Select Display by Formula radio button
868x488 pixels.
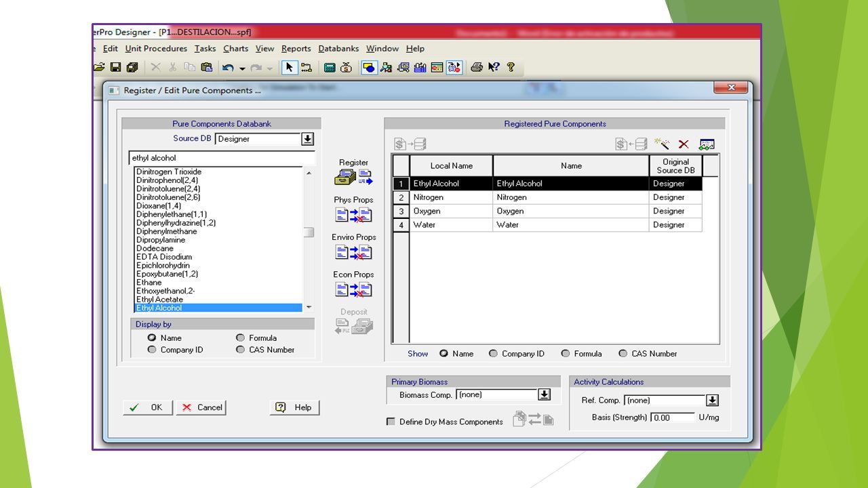[240, 338]
